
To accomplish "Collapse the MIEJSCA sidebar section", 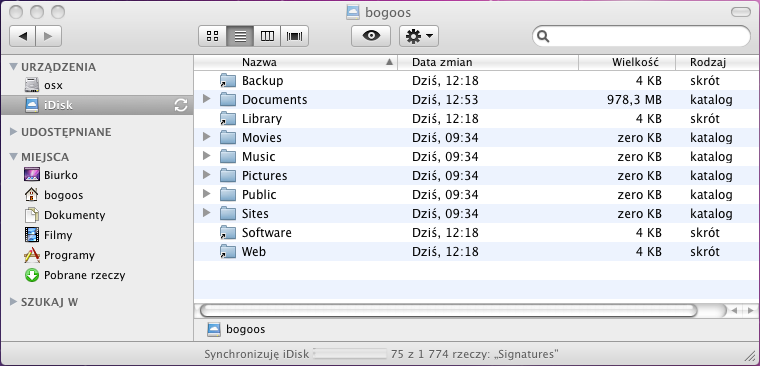I will click(x=14, y=157).
